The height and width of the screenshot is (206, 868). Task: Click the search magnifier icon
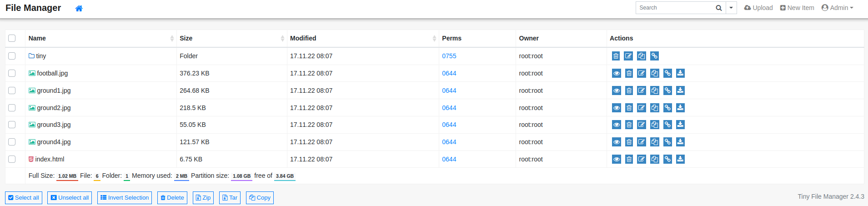pos(718,8)
